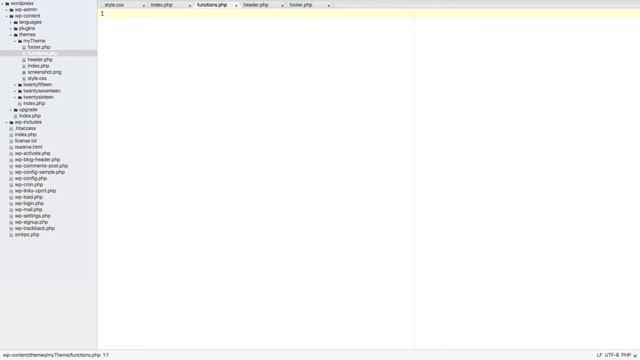
Task: Click the file icon next to wp-activate.php
Action: click(11, 153)
